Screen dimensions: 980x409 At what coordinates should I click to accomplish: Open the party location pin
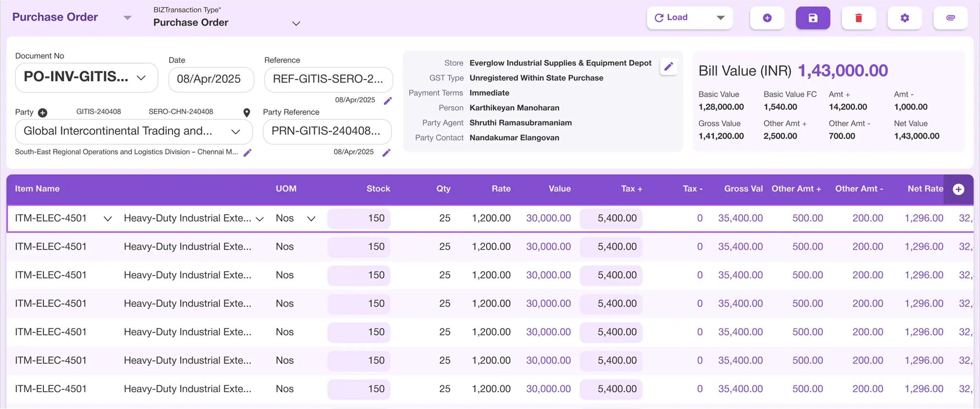click(247, 112)
